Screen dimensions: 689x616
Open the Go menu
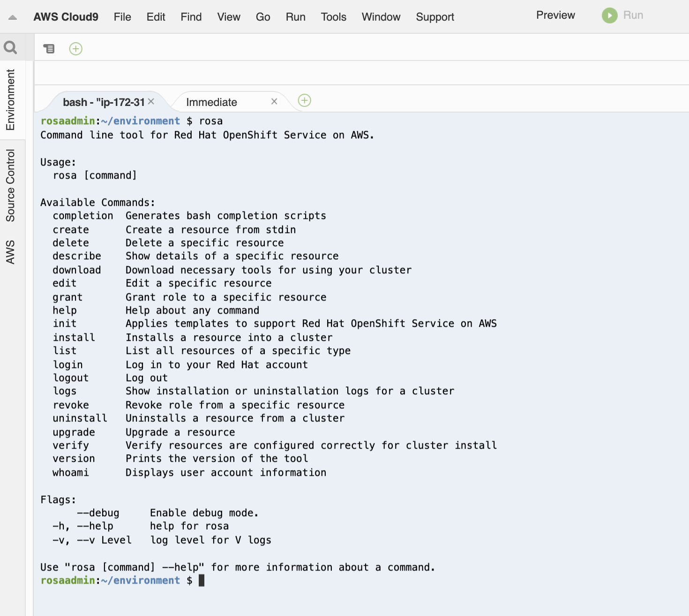pyautogui.click(x=263, y=17)
